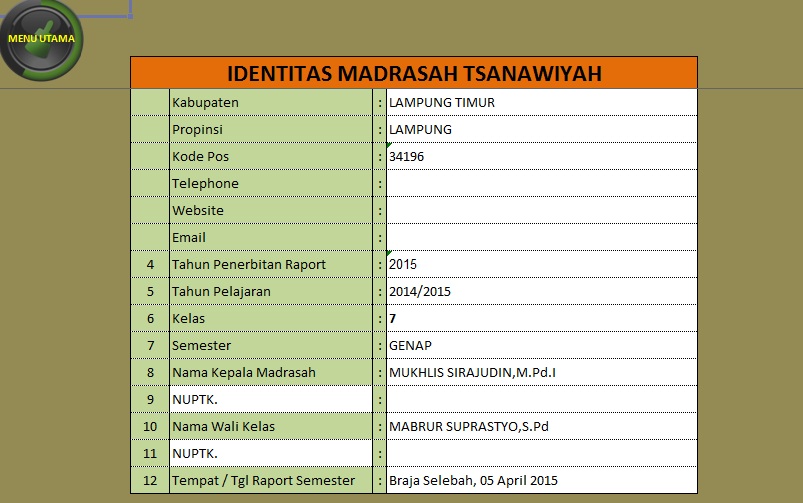Click the 2014/2015 value cell
Image resolution: width=803 pixels, height=503 pixels.
[x=542, y=291]
